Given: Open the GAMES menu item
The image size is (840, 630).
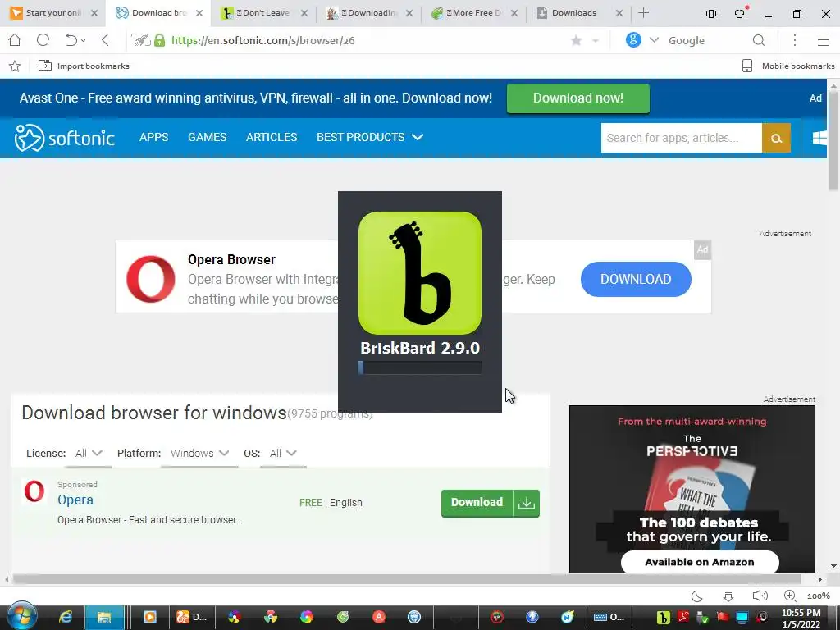Looking at the screenshot, I should point(208,137).
